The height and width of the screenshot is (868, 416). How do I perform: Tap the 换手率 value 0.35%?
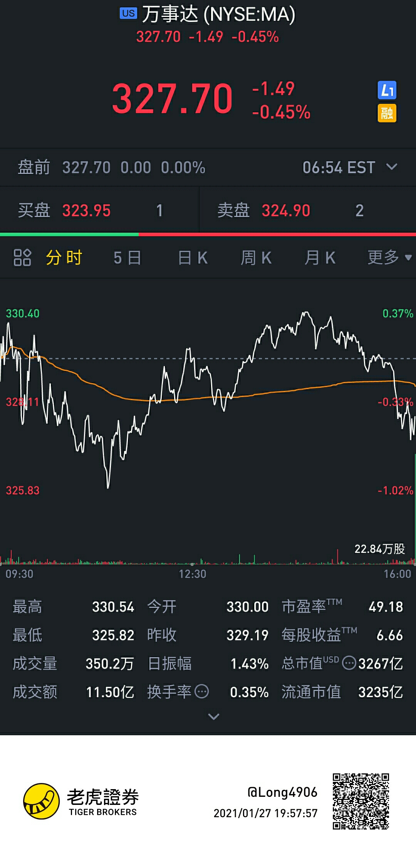coord(249,692)
